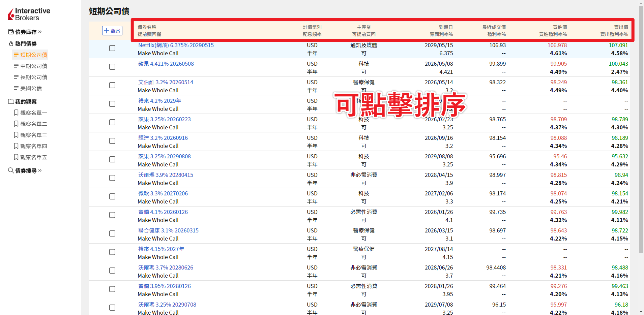Open 沃爾瑪 3.25% 20290708 bond link

pos(167,305)
